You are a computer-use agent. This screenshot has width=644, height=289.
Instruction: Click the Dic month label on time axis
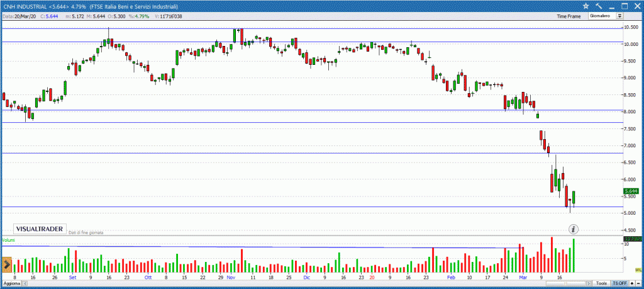click(x=307, y=277)
